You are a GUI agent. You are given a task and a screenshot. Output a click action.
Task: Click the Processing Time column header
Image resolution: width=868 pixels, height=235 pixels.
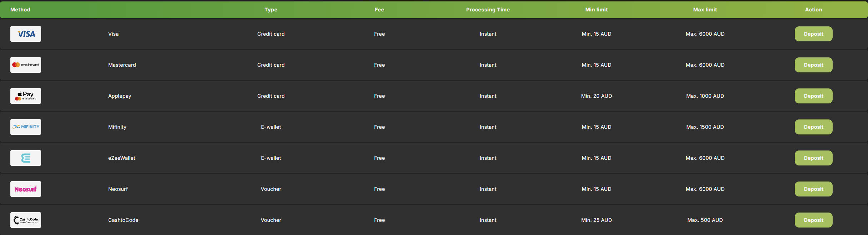point(488,10)
